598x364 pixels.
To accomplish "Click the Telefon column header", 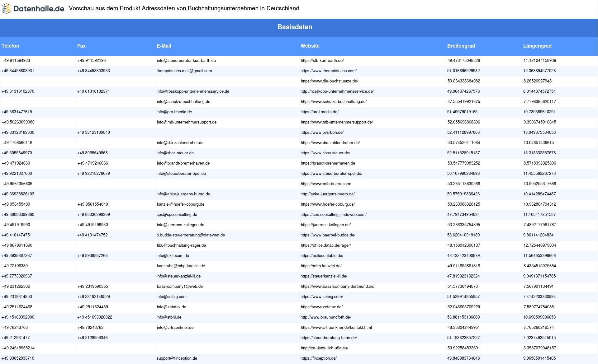I will tap(10, 46).
